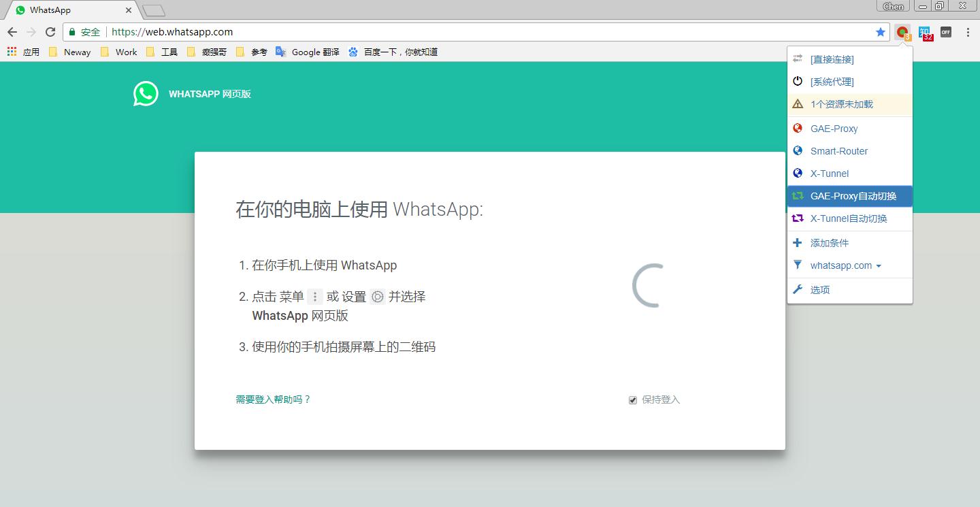Open the 癞强哥 bookmark folder

pos(207,52)
